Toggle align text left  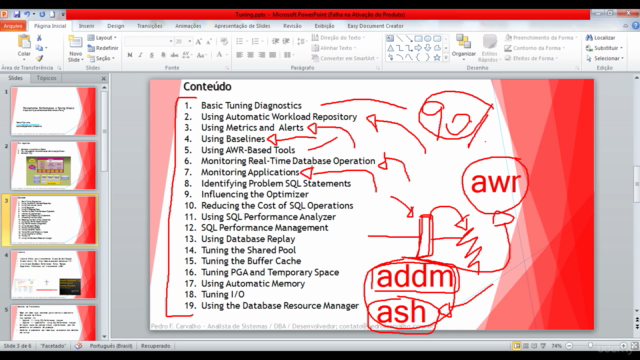240,55
